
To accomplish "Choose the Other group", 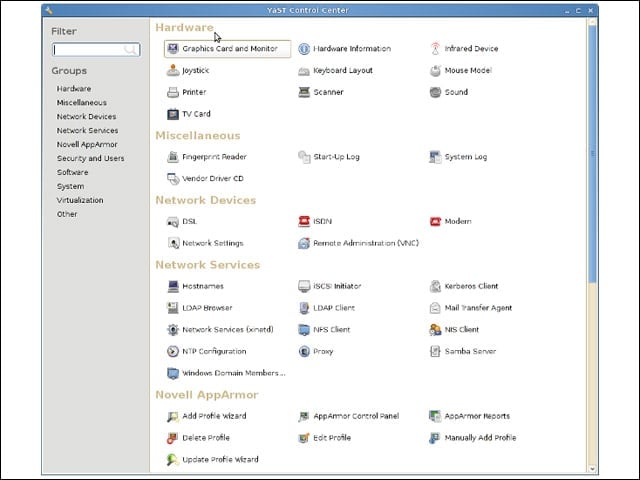I will [x=67, y=214].
